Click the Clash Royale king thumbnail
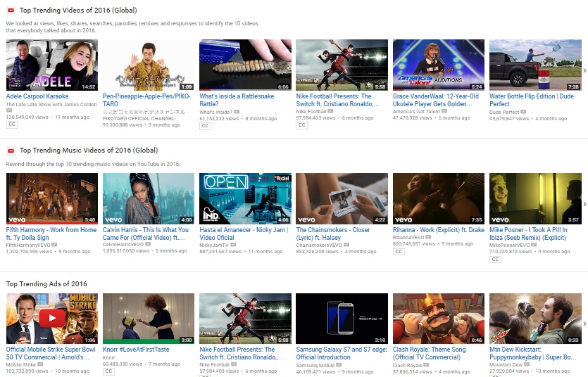Viewport: 588px width, 377px height. point(439,319)
